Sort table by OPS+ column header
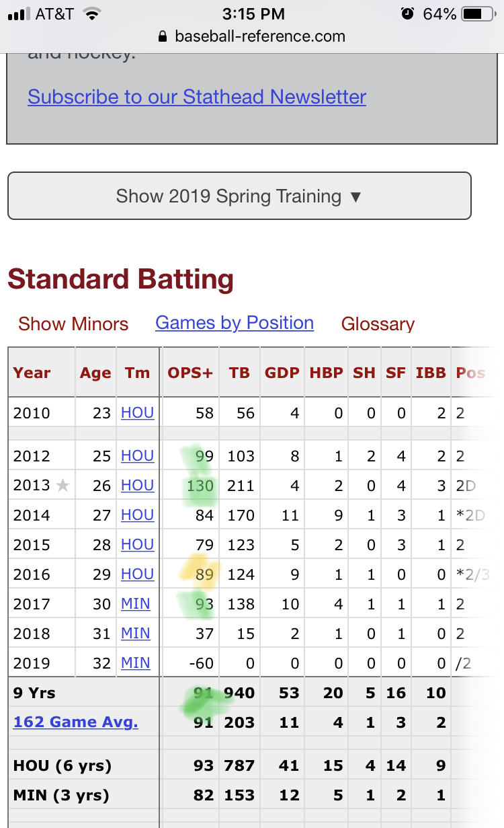Screen dimensions: 504x828 [190, 373]
